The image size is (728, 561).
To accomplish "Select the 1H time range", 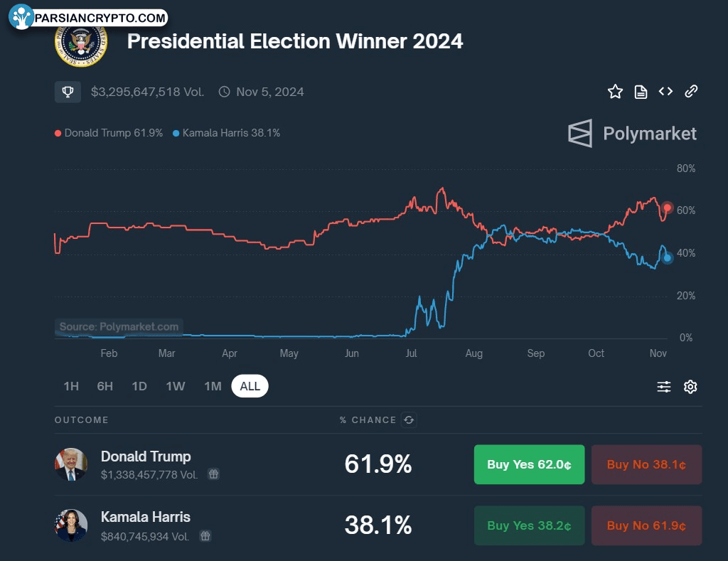I will pos(71,386).
